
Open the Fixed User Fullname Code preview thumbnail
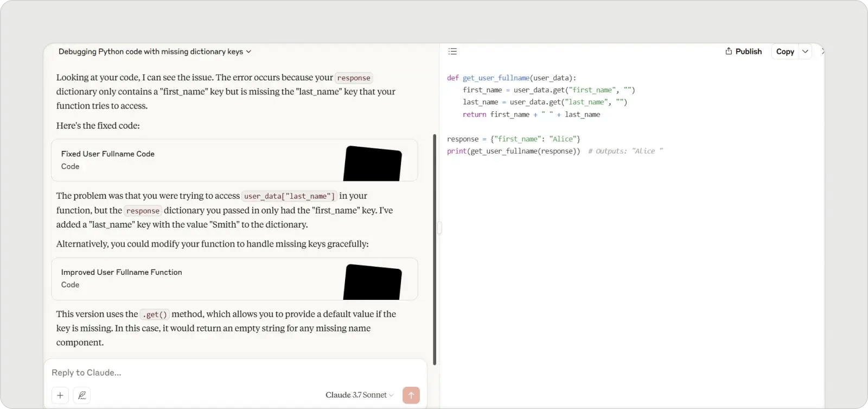(x=373, y=163)
